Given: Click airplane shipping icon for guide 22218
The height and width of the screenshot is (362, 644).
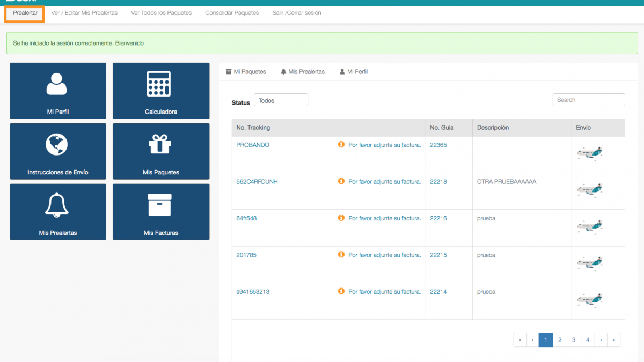Looking at the screenshot, I should 590,189.
